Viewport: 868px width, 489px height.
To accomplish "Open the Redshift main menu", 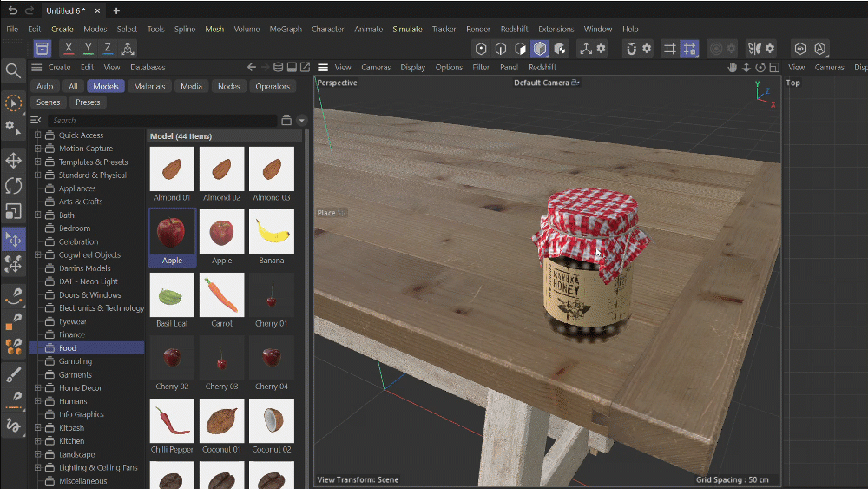I will [514, 29].
